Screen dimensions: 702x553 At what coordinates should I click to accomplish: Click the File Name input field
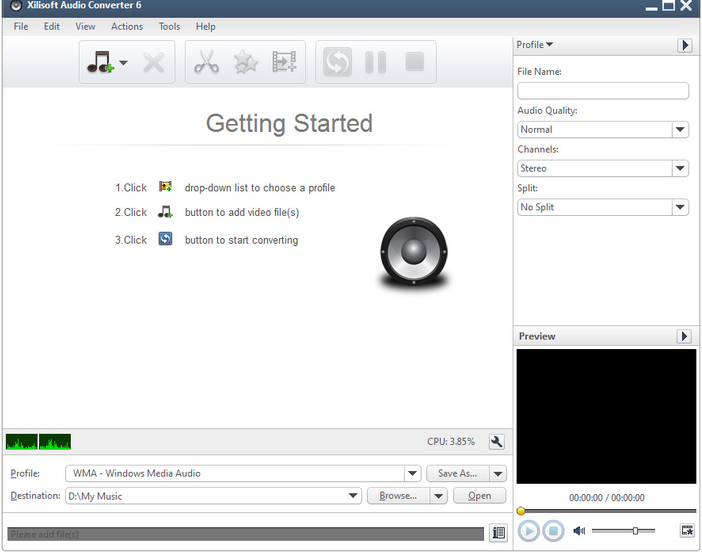pos(603,91)
